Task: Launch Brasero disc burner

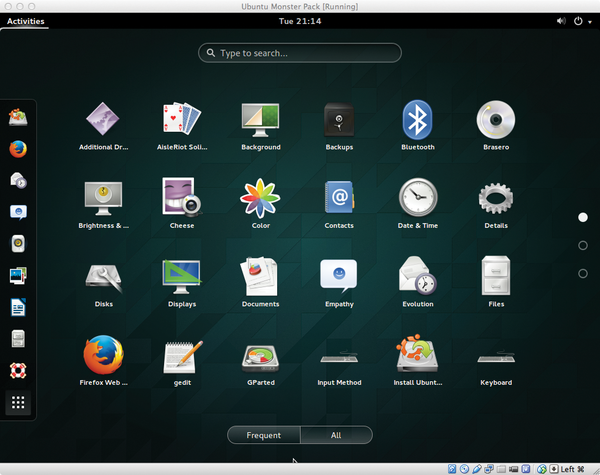Action: pos(496,126)
